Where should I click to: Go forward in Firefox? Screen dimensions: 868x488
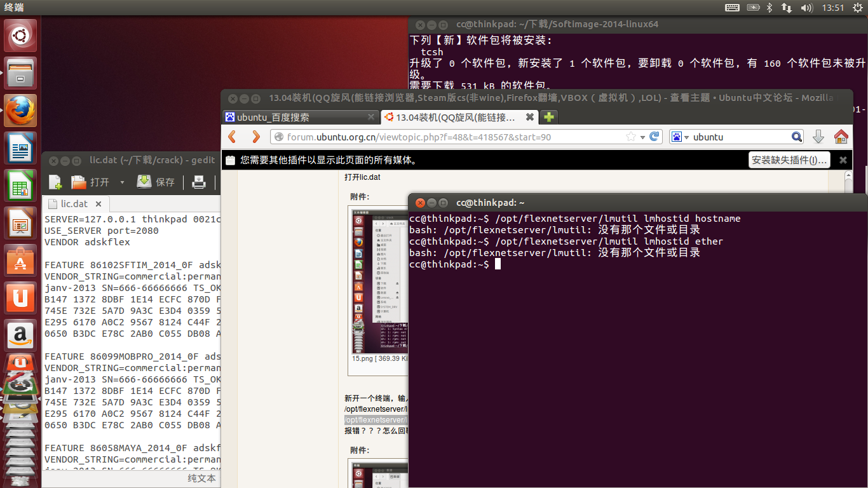[x=255, y=137]
